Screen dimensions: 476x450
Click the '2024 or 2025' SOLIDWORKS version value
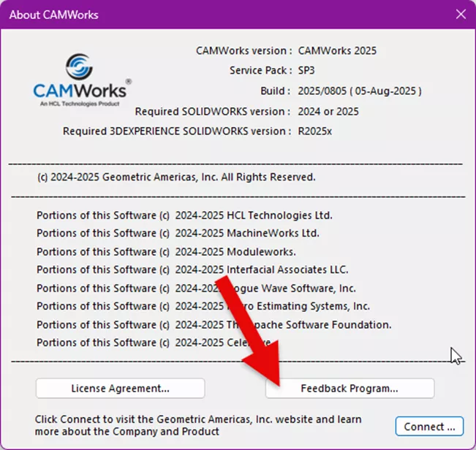click(x=328, y=111)
